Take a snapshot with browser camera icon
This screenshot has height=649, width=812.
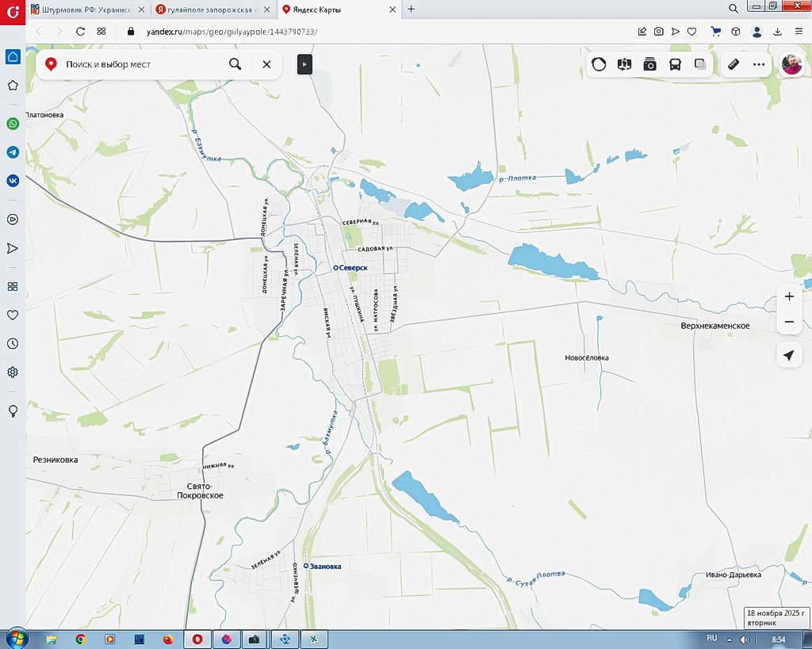click(x=658, y=31)
